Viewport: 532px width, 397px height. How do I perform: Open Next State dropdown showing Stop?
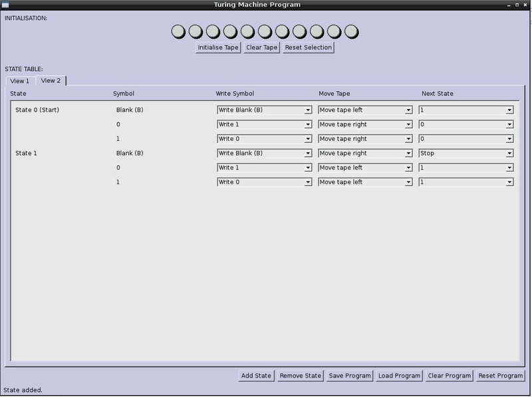click(x=466, y=154)
